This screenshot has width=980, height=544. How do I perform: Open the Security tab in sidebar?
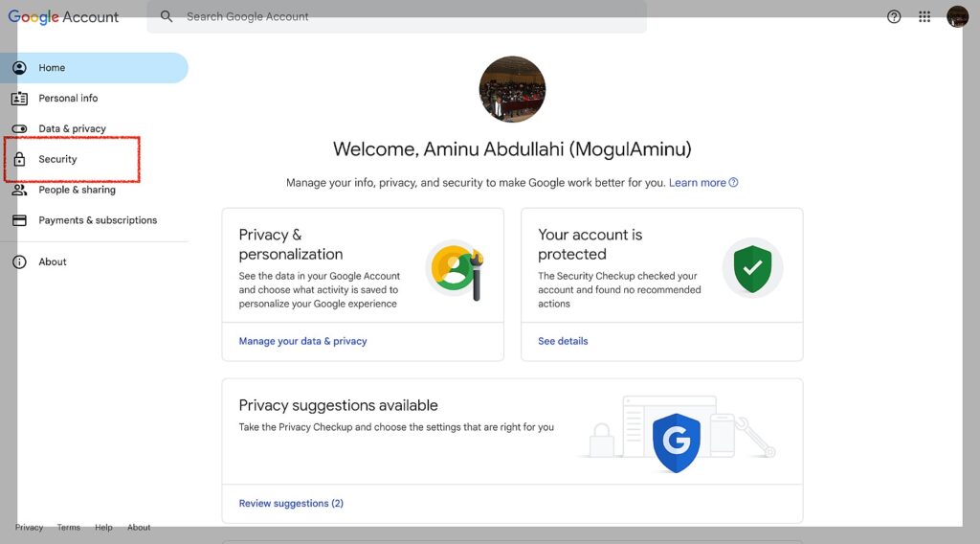click(x=57, y=160)
